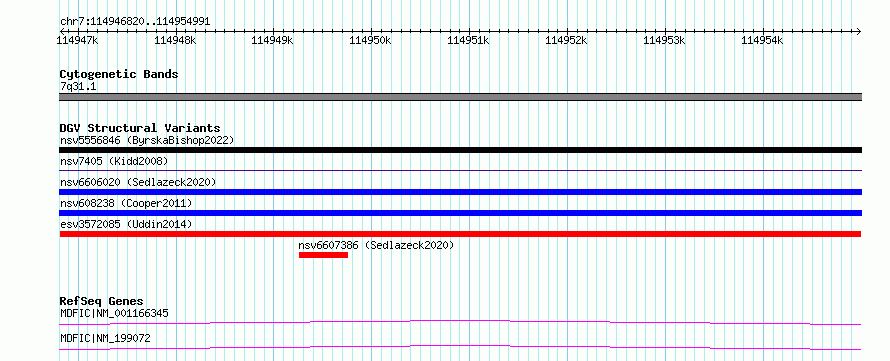Select the short red nsv6607386 variant bar

(323, 255)
